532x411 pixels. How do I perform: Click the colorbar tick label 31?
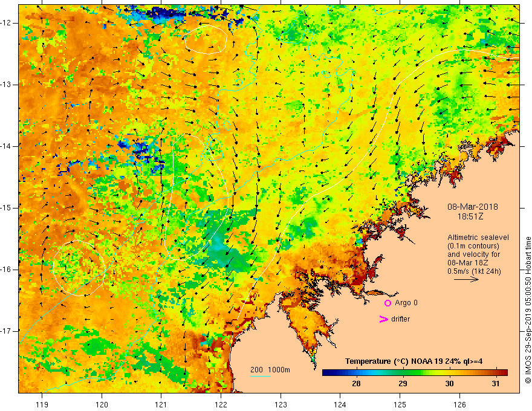coord(496,384)
